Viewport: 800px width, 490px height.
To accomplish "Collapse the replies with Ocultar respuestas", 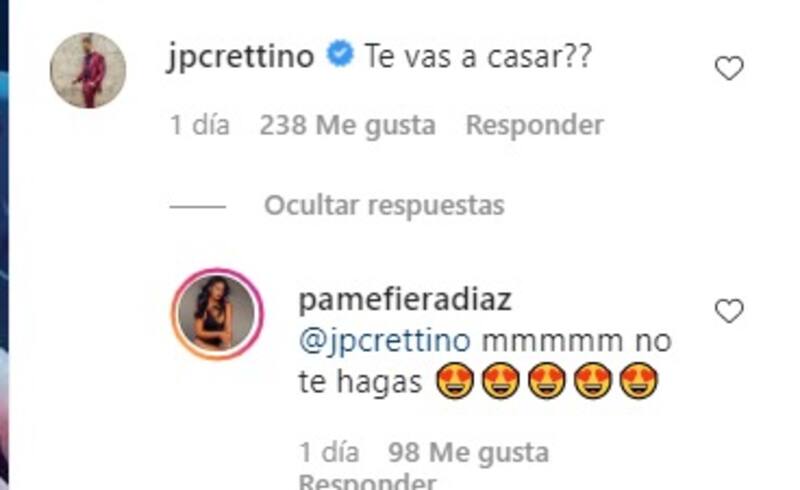I will pyautogui.click(x=384, y=206).
